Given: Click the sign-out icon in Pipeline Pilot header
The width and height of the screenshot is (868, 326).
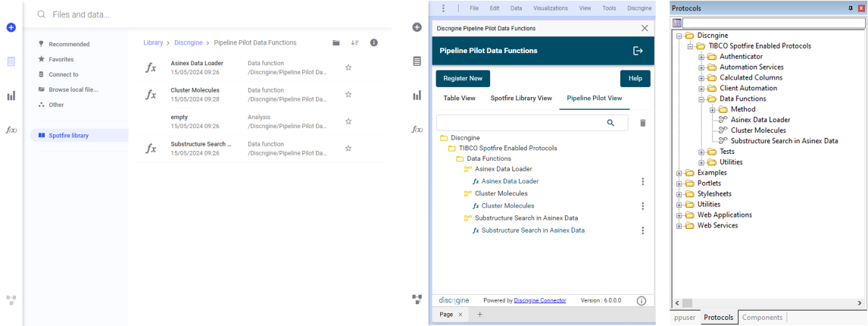Looking at the screenshot, I should pos(638,51).
